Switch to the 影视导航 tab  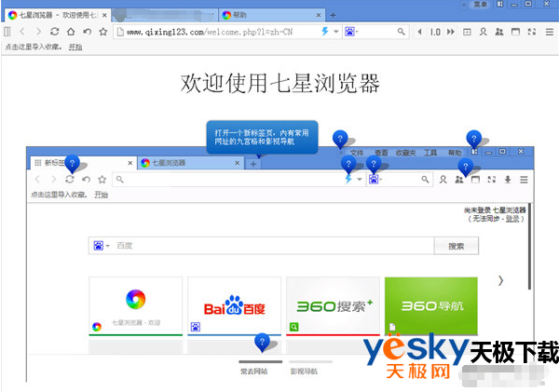[303, 370]
